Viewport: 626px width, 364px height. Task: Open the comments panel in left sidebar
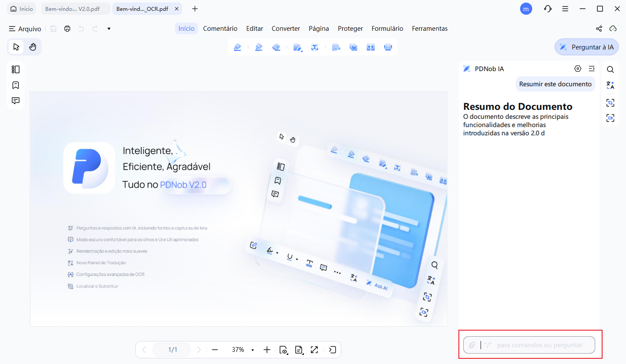click(16, 101)
